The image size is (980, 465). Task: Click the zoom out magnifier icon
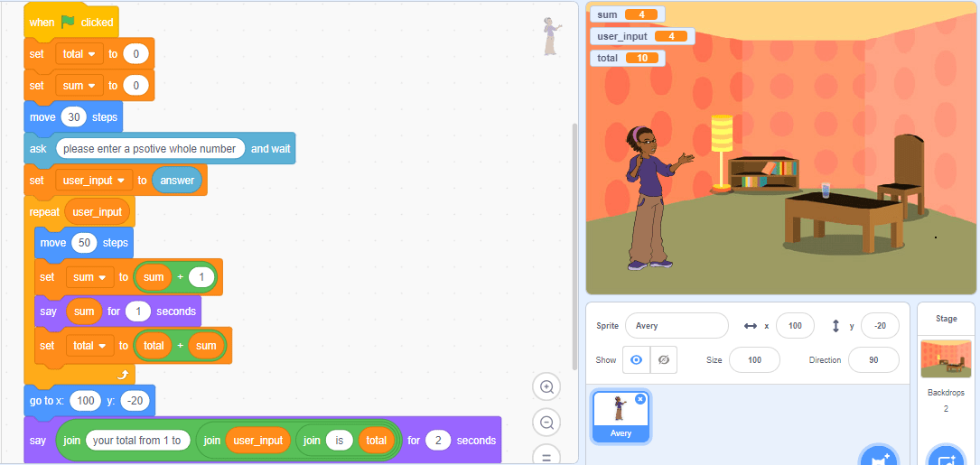[546, 423]
